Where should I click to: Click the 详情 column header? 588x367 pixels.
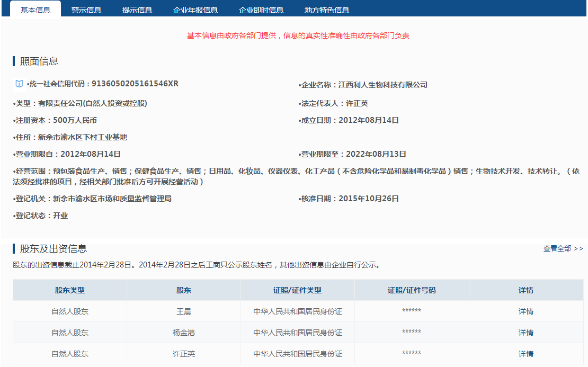pyautogui.click(x=526, y=290)
